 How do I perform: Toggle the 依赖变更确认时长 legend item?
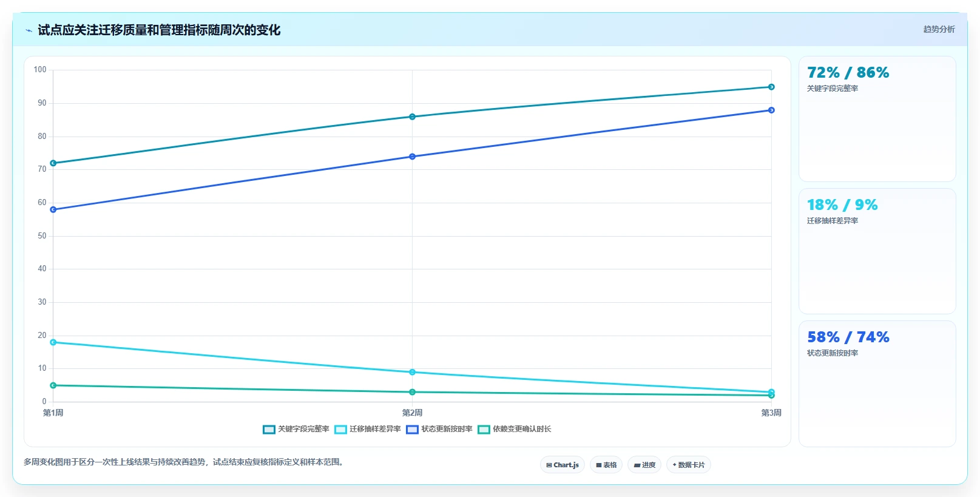515,429
